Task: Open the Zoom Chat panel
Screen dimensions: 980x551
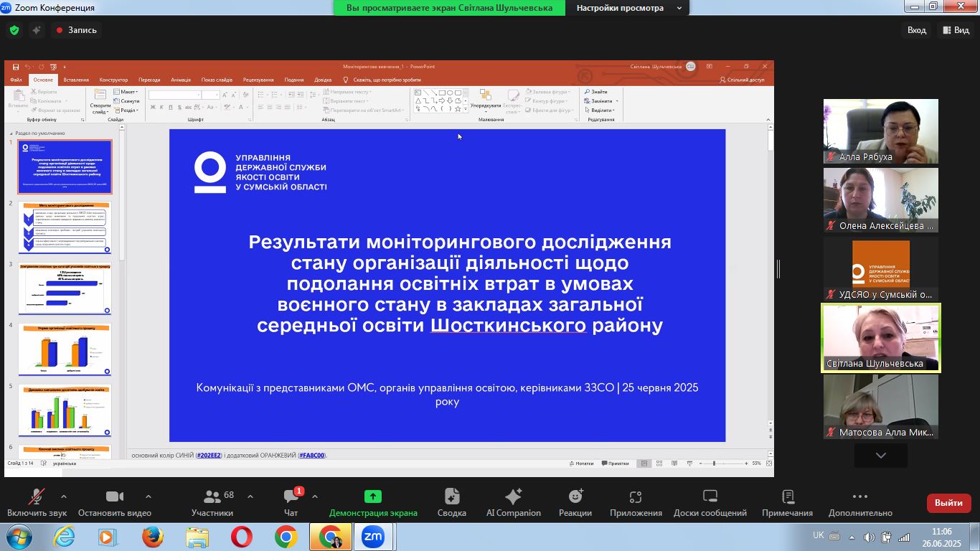Action: pos(291,501)
